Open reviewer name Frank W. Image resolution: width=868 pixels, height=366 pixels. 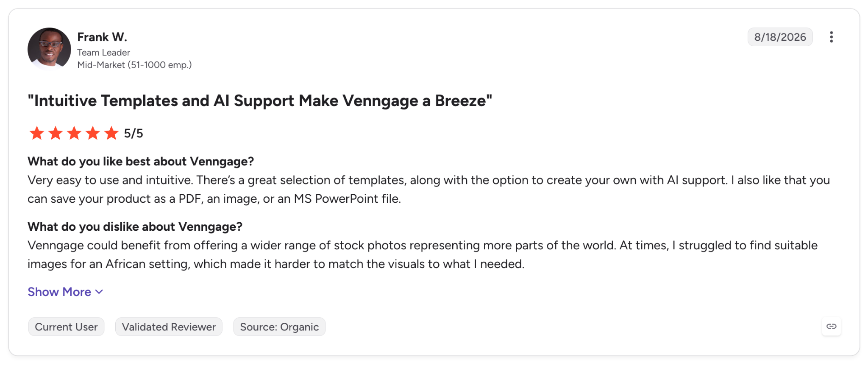[x=102, y=37]
